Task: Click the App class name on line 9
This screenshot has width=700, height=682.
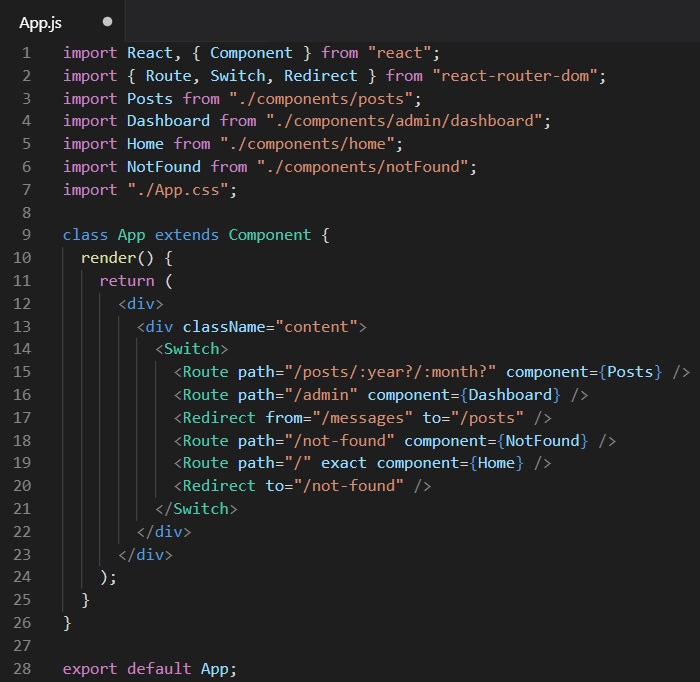Action: click(131, 235)
